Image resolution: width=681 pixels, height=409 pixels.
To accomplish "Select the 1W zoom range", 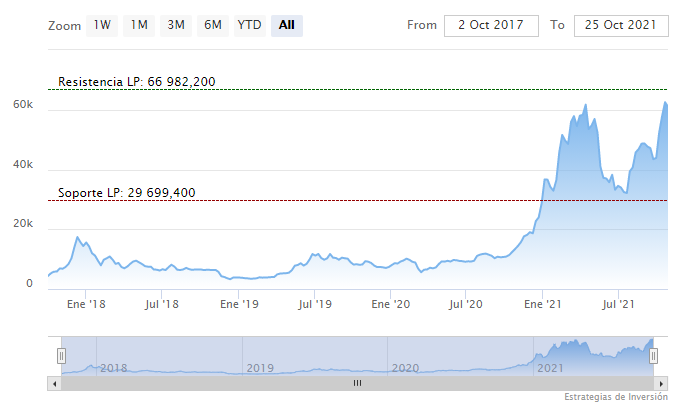I will click(x=102, y=25).
